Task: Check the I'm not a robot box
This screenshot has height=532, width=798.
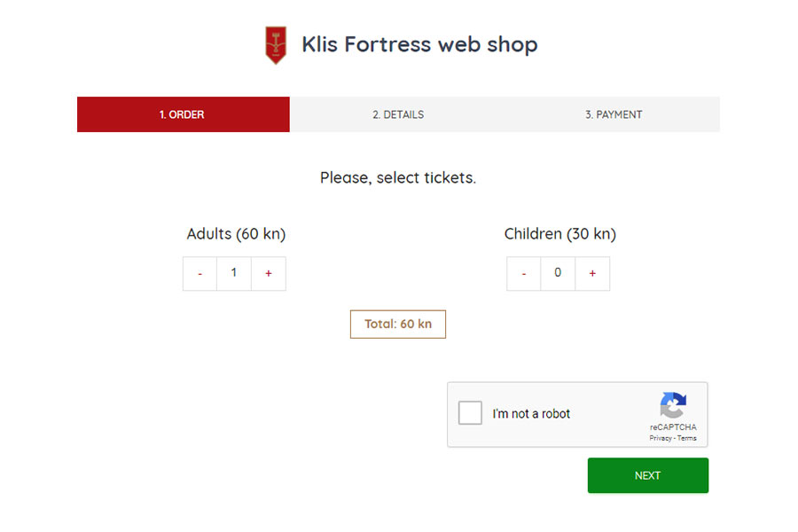Action: click(470, 413)
